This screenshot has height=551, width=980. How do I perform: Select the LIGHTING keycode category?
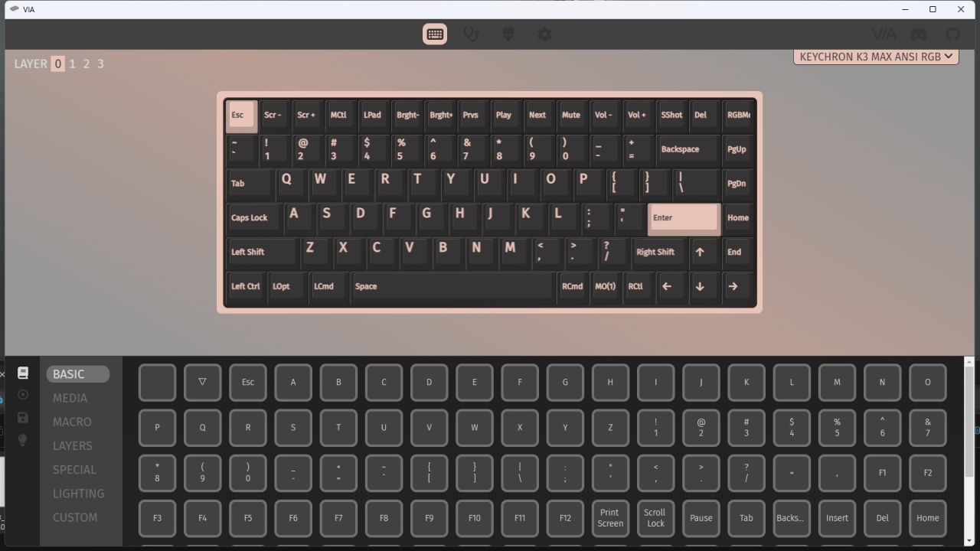[x=78, y=494]
